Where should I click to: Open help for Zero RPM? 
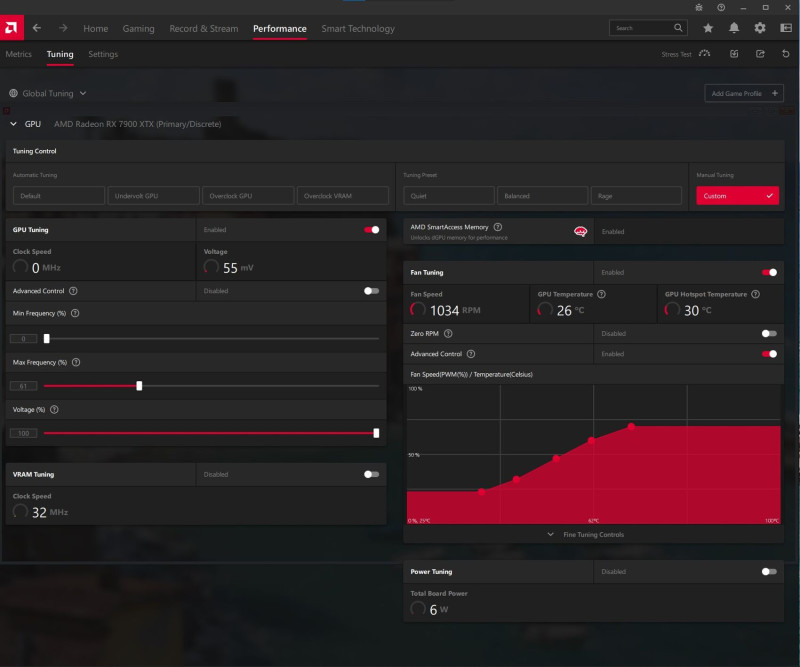tap(448, 334)
